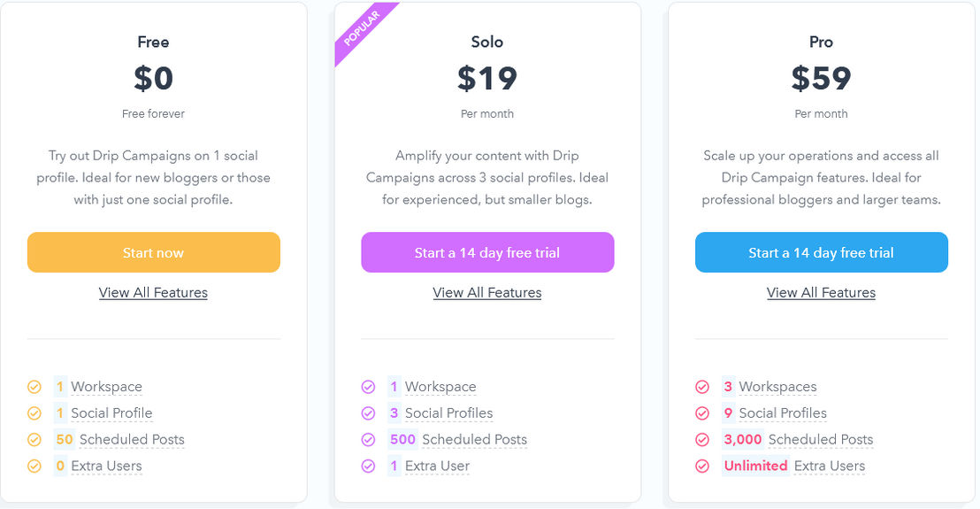980x509 pixels.
Task: Click the 50 Scheduled Posts label
Action: point(120,440)
